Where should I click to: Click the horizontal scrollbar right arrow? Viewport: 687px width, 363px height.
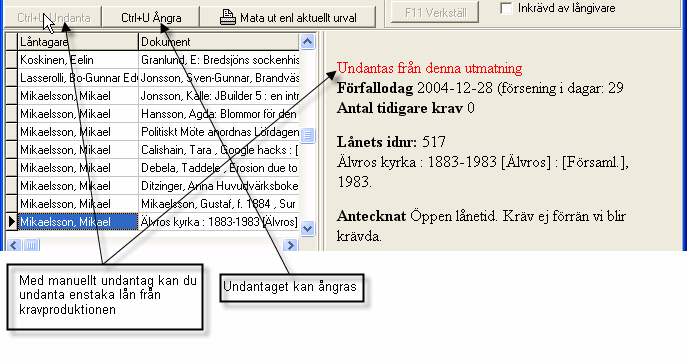click(290, 245)
